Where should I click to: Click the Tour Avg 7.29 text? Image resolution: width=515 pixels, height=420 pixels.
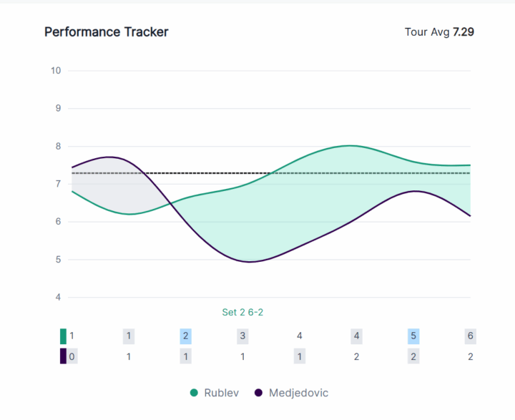439,32
